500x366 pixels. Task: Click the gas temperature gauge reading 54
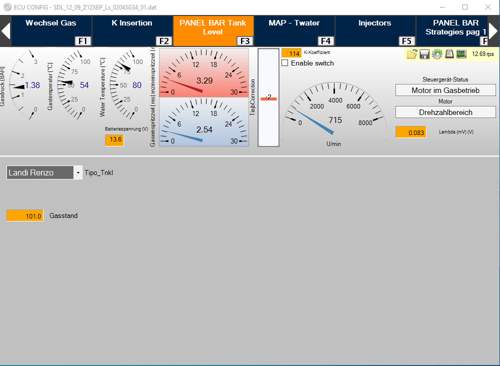click(x=73, y=85)
